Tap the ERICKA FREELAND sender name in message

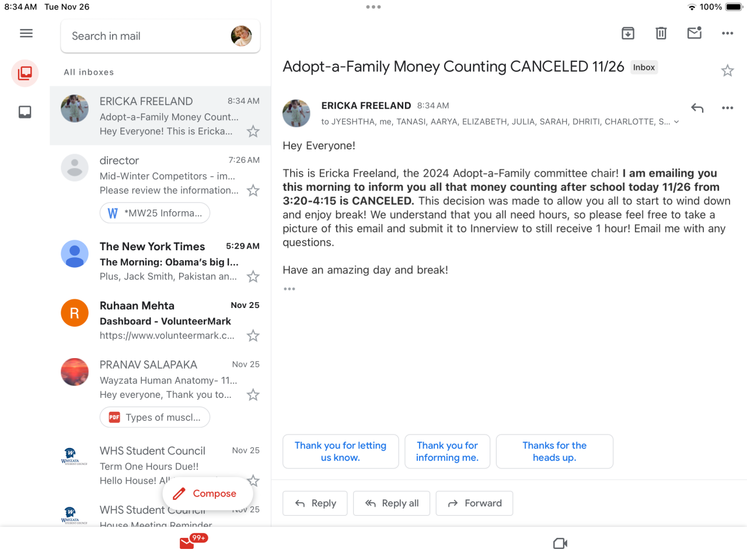pyautogui.click(x=366, y=106)
